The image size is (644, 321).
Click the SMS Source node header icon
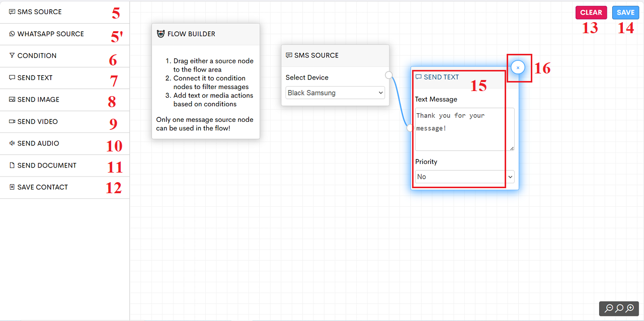(x=289, y=55)
